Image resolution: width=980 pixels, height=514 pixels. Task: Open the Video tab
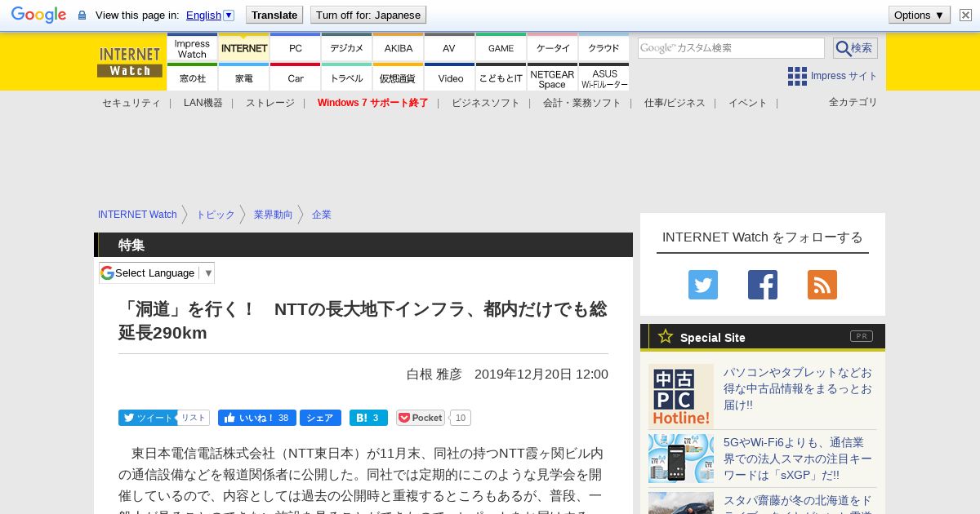point(449,78)
